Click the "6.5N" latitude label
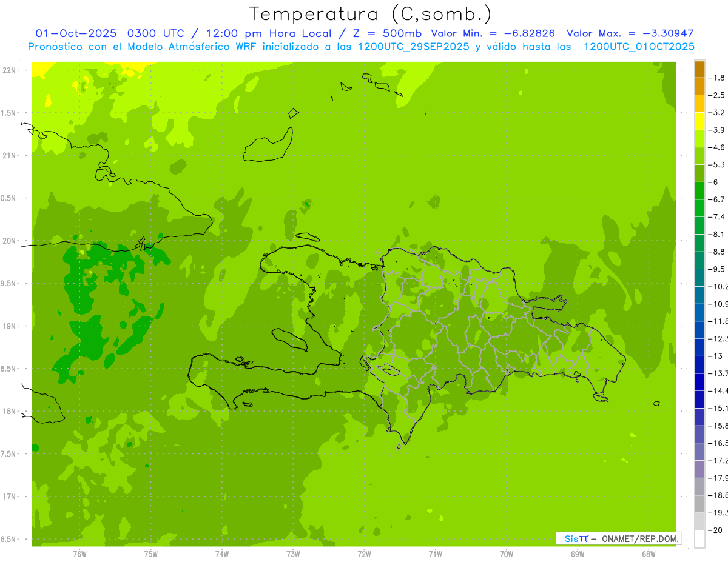Screen dimensions: 728x562 (x=9, y=540)
